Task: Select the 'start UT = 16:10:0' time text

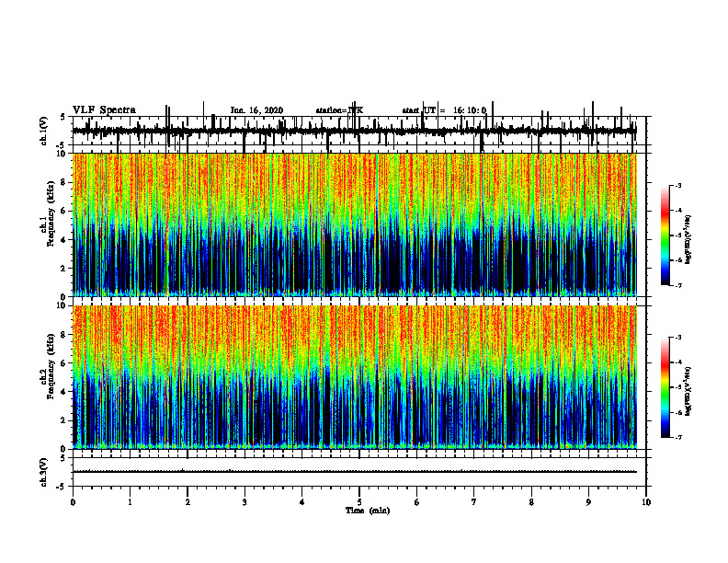Action: click(444, 110)
